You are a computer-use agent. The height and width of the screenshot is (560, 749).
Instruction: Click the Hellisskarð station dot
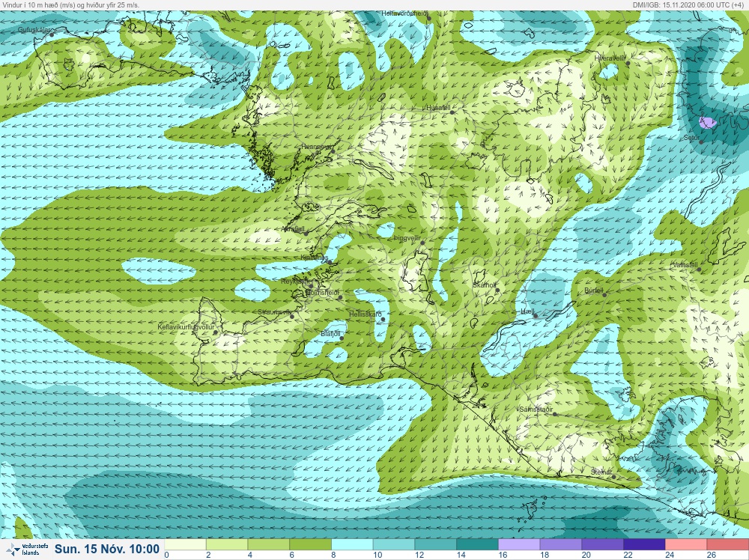[383, 320]
